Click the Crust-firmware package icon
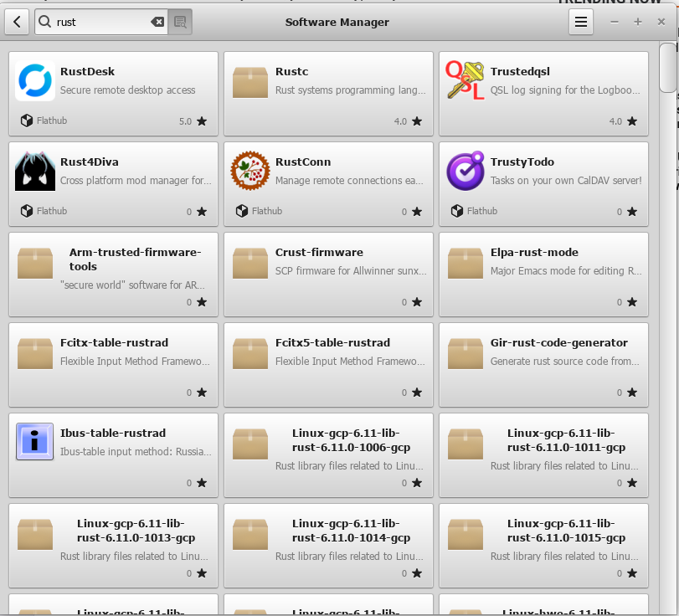Screen dimensions: 679x616 click(x=250, y=262)
